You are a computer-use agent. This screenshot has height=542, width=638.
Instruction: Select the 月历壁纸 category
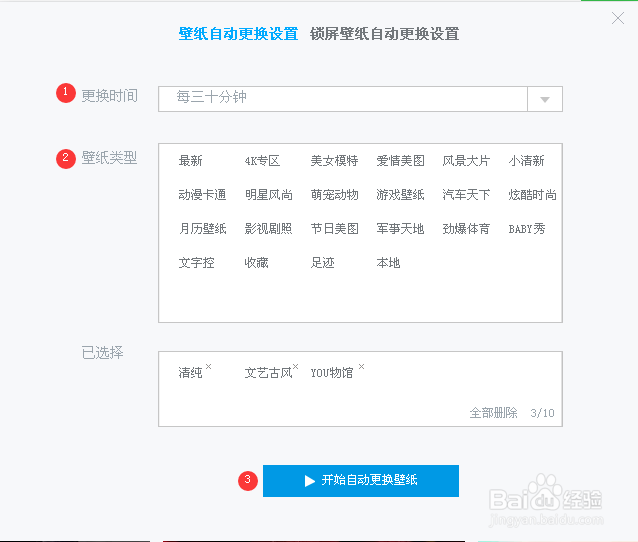point(202,229)
